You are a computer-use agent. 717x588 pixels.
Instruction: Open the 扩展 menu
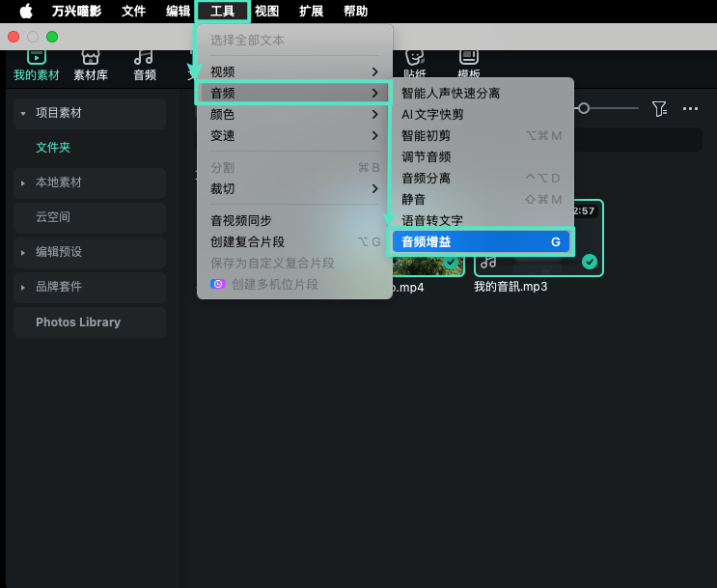click(x=311, y=11)
